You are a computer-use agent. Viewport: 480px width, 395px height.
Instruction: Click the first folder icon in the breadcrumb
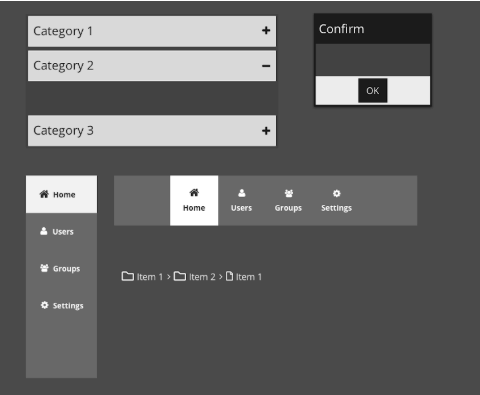click(x=128, y=276)
